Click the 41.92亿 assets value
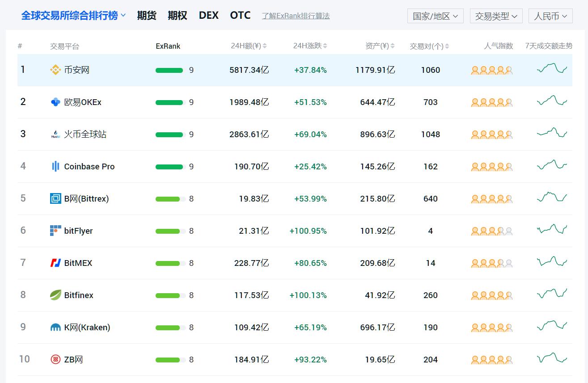This screenshot has height=383, width=588. tap(380, 295)
